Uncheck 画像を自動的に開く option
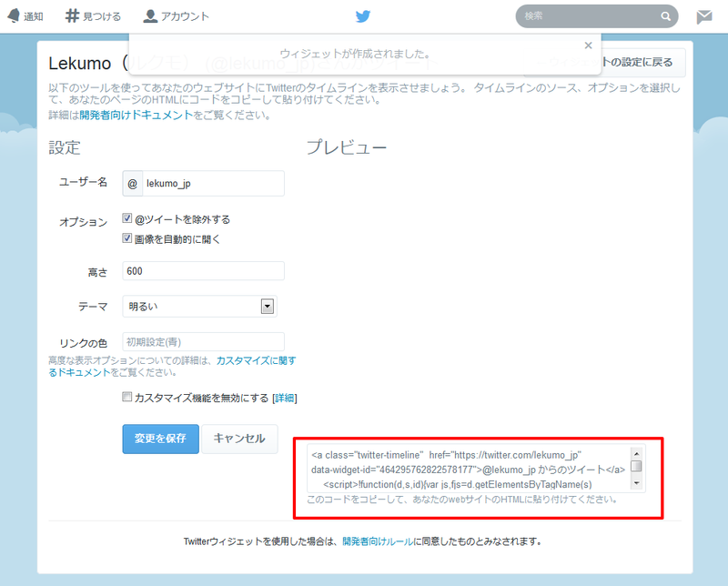 click(126, 237)
